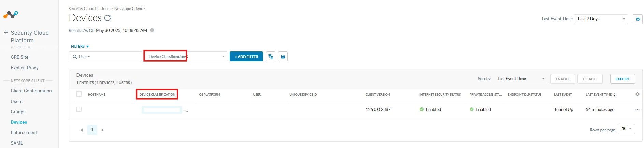
Task: Select Devices in sidebar
Action: click(19, 122)
